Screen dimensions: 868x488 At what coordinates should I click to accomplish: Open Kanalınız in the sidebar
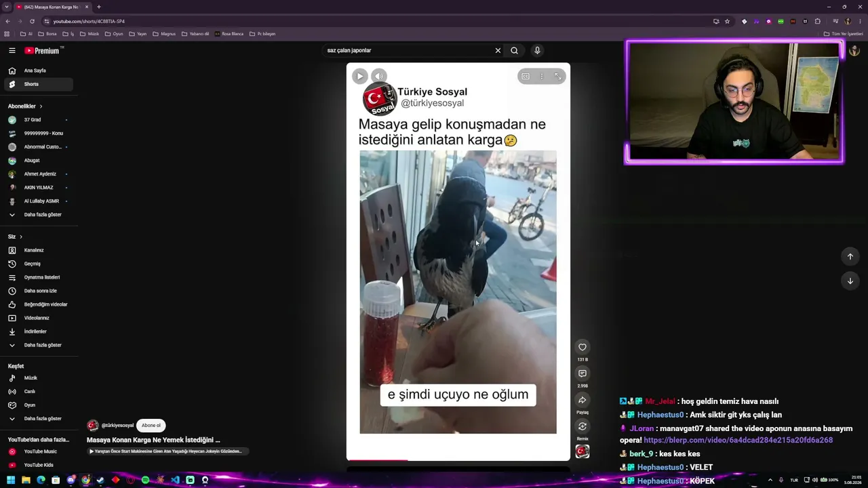[x=38, y=250]
